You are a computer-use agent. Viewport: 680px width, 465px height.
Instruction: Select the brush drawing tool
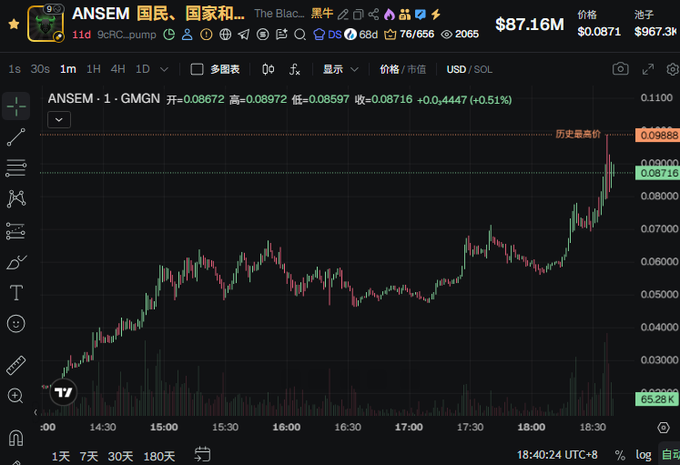pyautogui.click(x=16, y=262)
